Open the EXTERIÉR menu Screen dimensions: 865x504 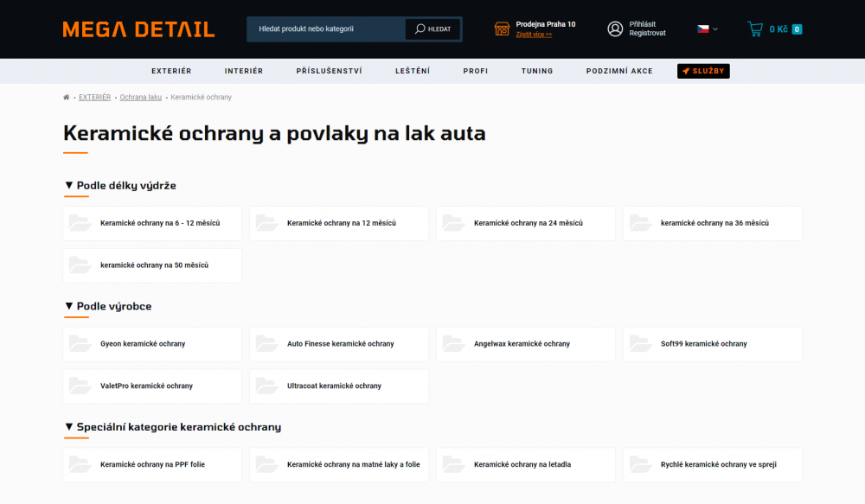coord(171,71)
